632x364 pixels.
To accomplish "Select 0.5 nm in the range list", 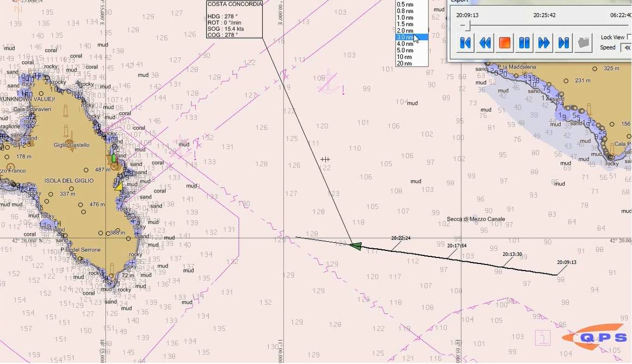I will (x=405, y=4).
